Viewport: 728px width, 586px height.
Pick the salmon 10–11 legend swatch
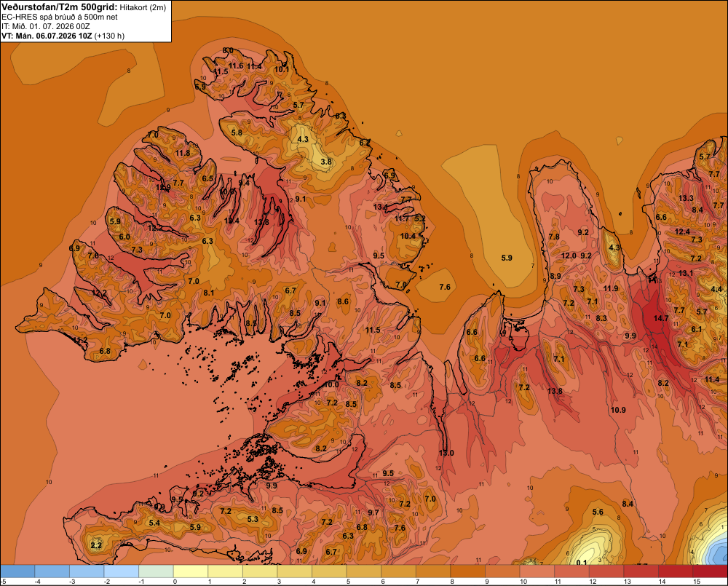pos(537,571)
